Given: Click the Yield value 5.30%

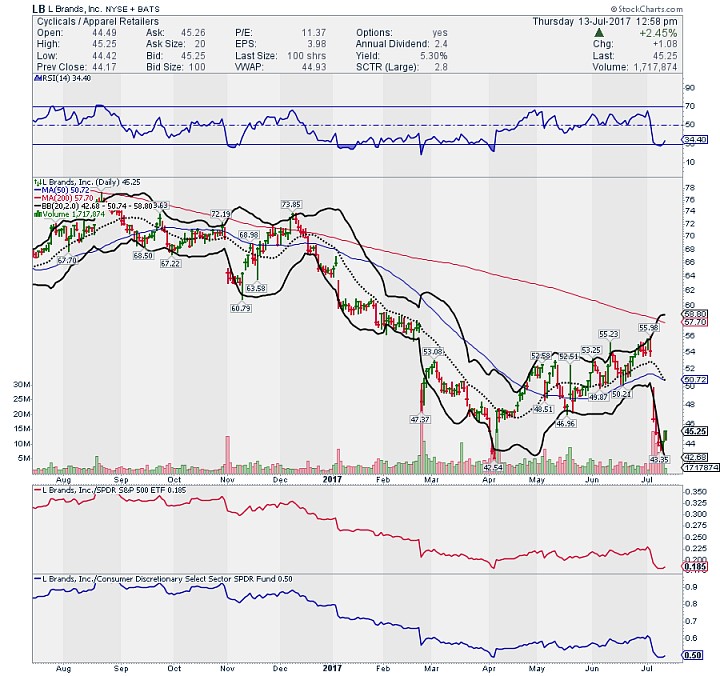Looking at the screenshot, I should point(433,56).
